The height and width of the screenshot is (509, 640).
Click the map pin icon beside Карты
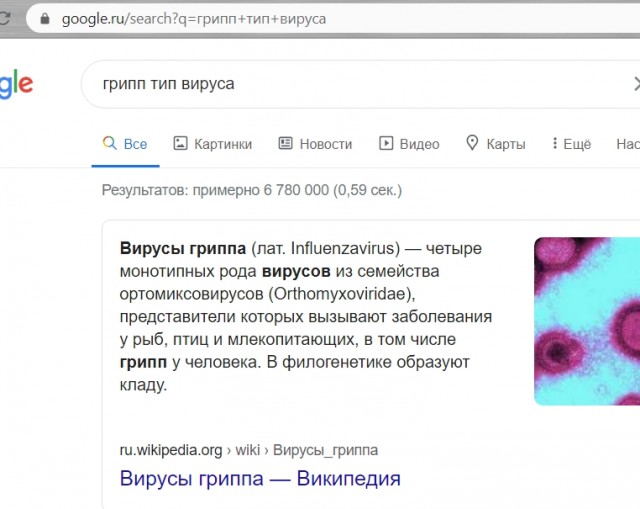point(472,143)
